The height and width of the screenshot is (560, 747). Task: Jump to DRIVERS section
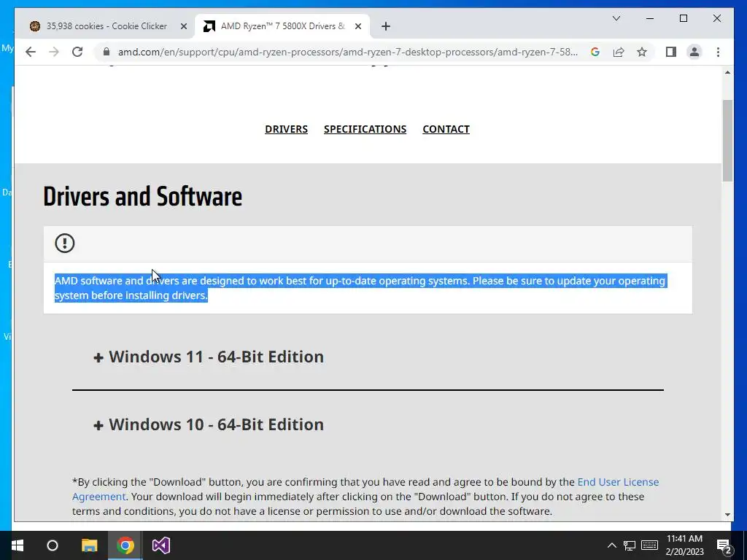coord(286,129)
